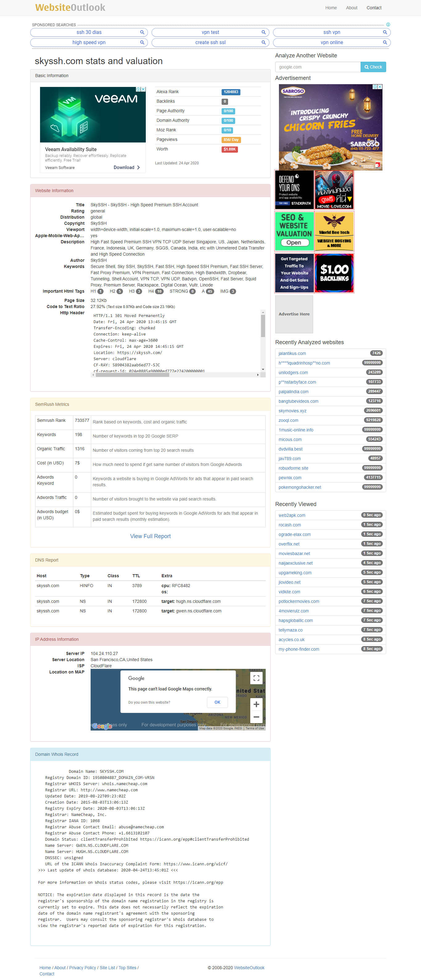Click Open in SEO & Website Valuation ad
421x980 pixels.
tap(294, 243)
